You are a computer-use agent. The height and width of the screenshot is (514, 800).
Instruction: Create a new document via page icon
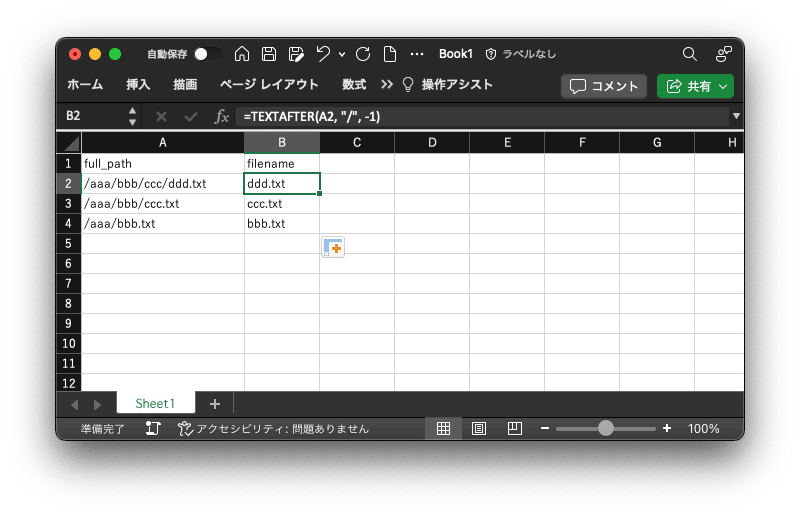coord(390,54)
